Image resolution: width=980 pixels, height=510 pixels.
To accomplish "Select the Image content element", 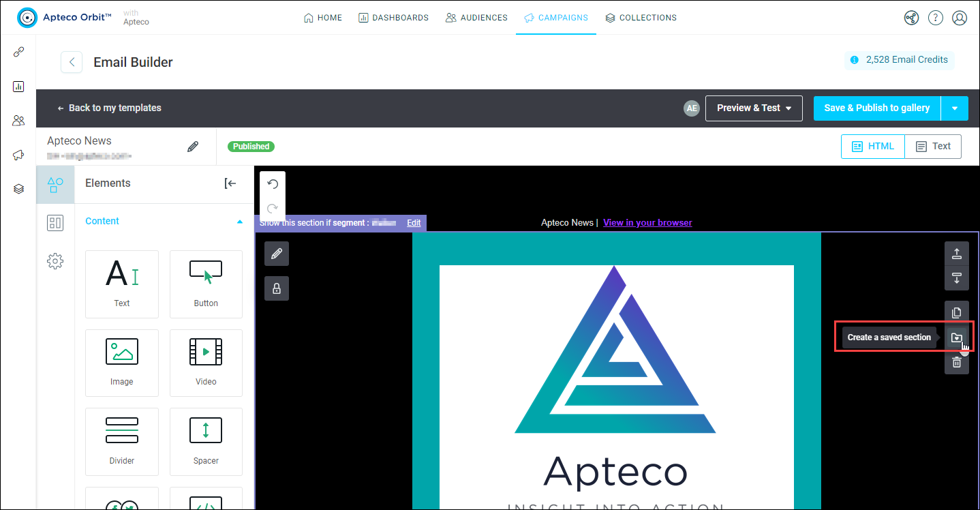I will coord(122,363).
